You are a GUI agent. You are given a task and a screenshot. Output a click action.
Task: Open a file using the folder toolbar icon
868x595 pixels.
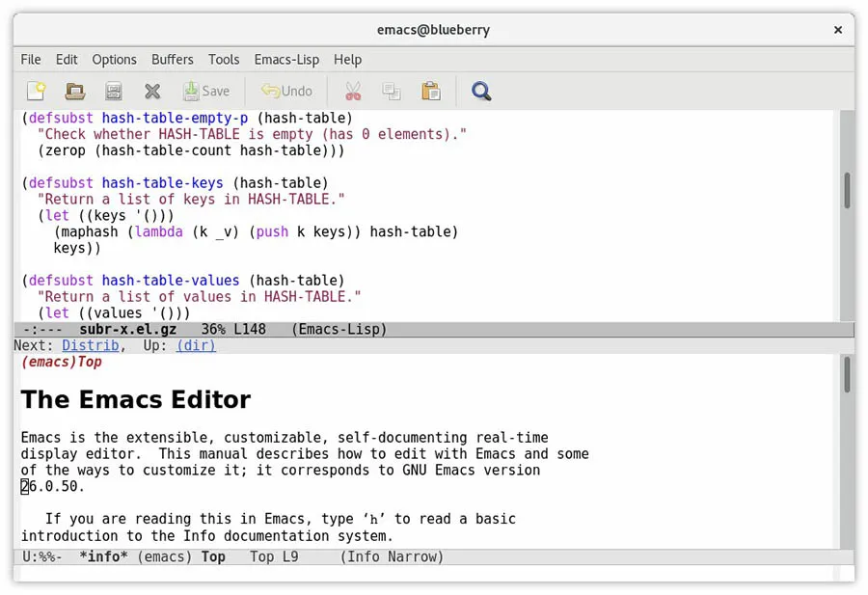[x=74, y=91]
